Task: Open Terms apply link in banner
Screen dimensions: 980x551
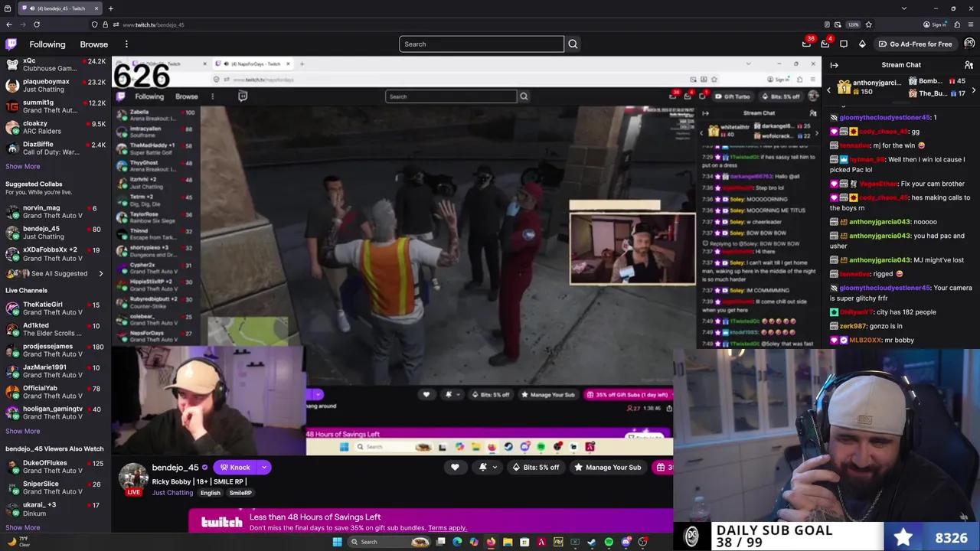Action: 447,528
